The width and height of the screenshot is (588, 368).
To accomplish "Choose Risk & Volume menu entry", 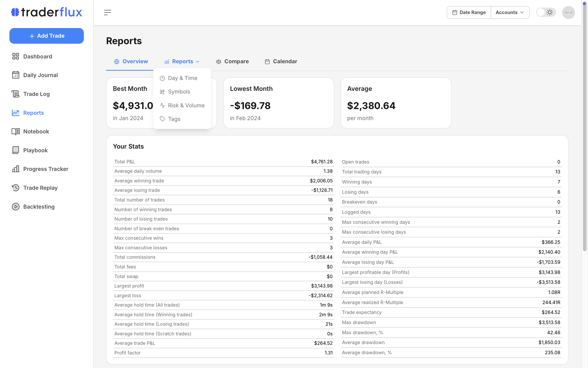I will [x=186, y=105].
